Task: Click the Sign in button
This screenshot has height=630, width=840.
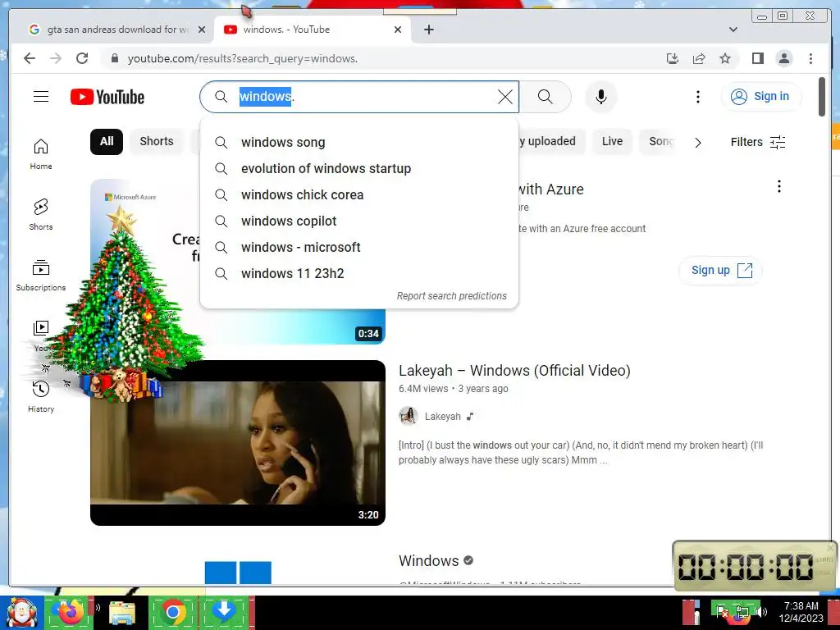Action: coord(760,97)
